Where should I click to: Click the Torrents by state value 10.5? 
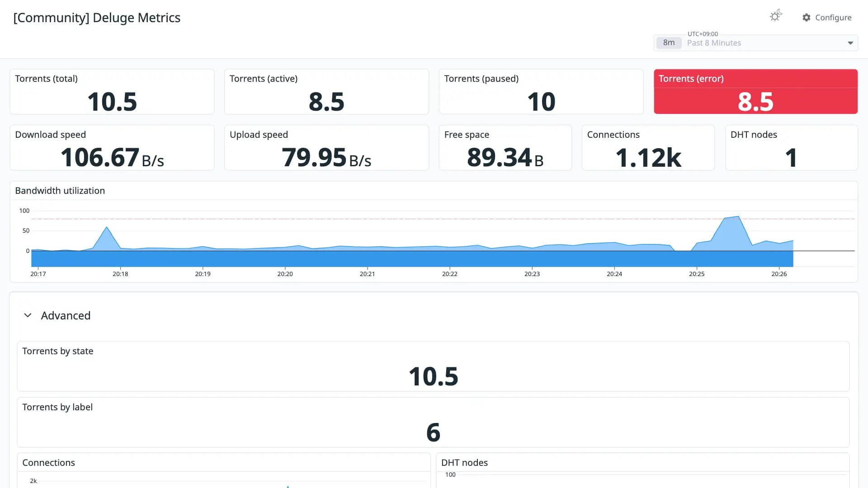433,376
